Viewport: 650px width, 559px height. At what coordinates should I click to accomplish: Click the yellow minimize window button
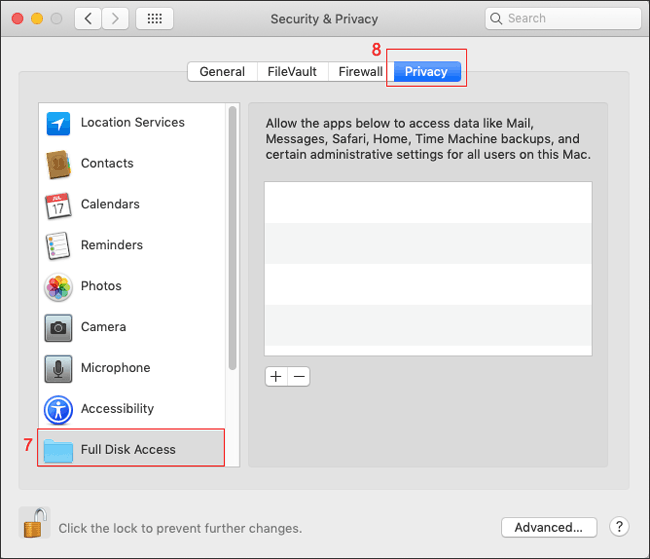[x=37, y=19]
